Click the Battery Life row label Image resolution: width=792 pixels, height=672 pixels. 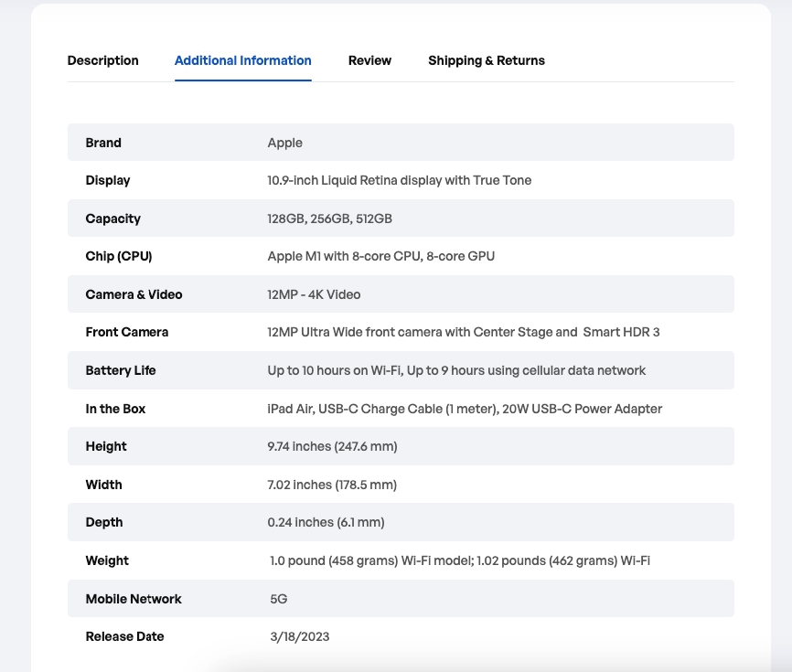[x=121, y=370]
